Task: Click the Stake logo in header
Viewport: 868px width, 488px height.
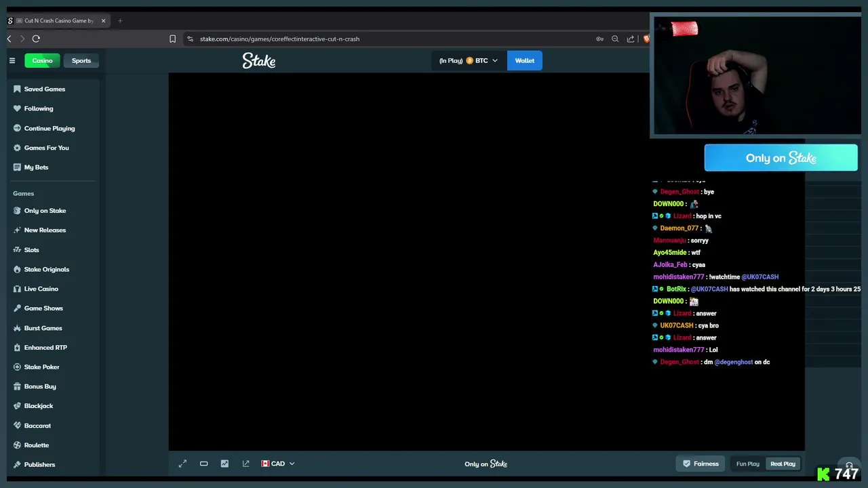Action: point(259,61)
